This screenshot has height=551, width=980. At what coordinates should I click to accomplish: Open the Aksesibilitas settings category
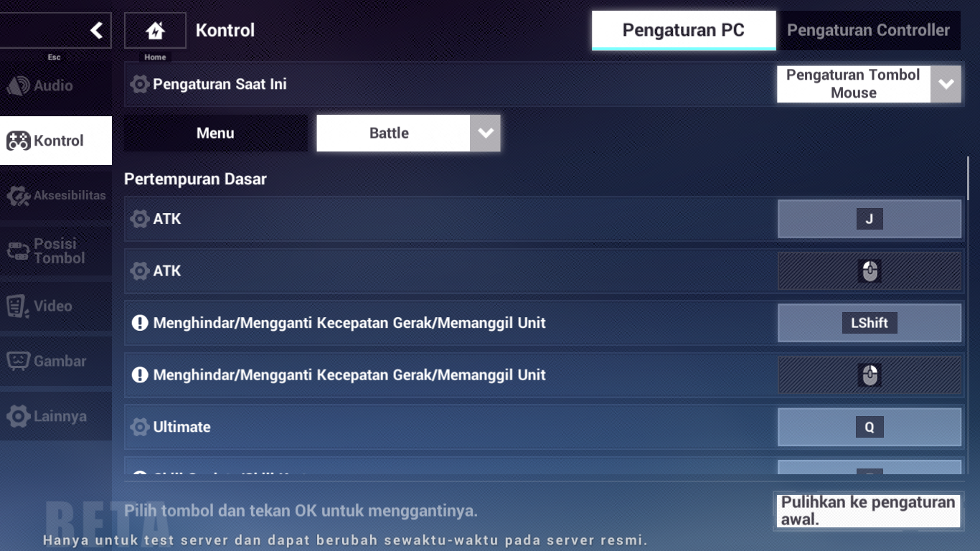click(55, 195)
